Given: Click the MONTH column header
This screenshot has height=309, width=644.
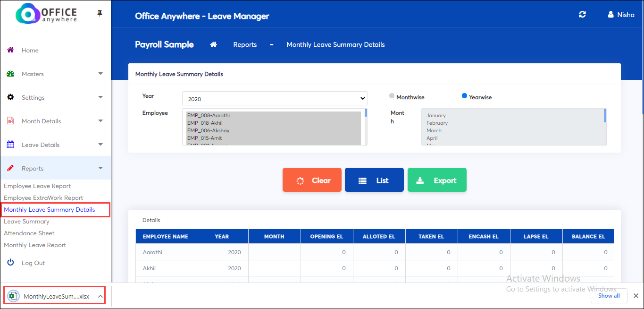Looking at the screenshot, I should 274,237.
